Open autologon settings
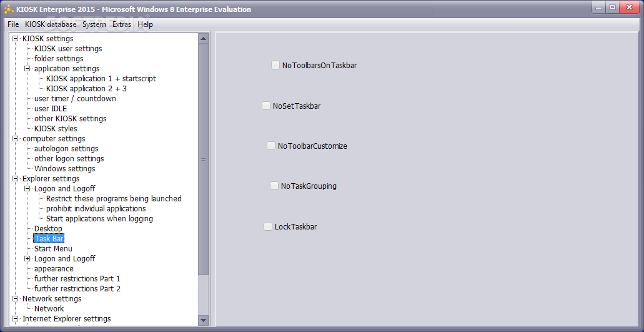The image size is (644, 332). point(66,148)
